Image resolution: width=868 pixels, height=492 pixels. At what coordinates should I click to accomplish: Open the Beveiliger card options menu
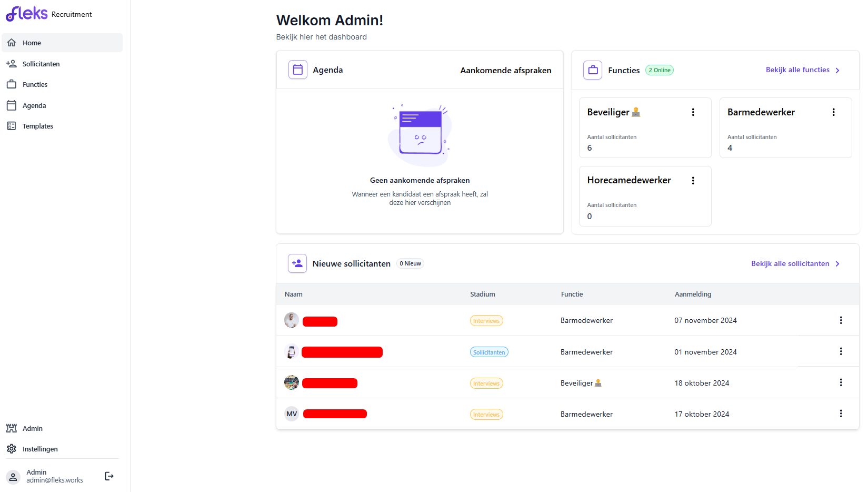(x=693, y=112)
